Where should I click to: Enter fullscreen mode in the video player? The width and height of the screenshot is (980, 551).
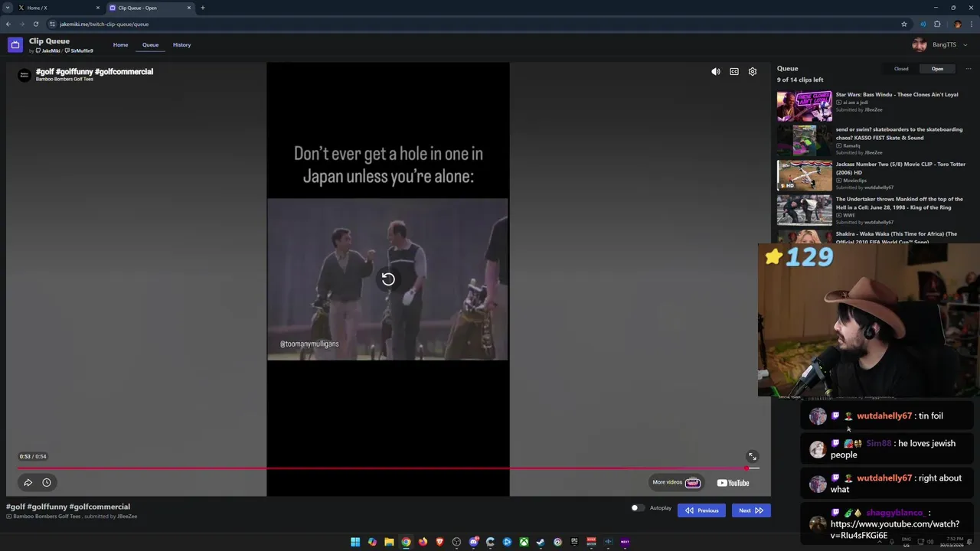point(753,457)
